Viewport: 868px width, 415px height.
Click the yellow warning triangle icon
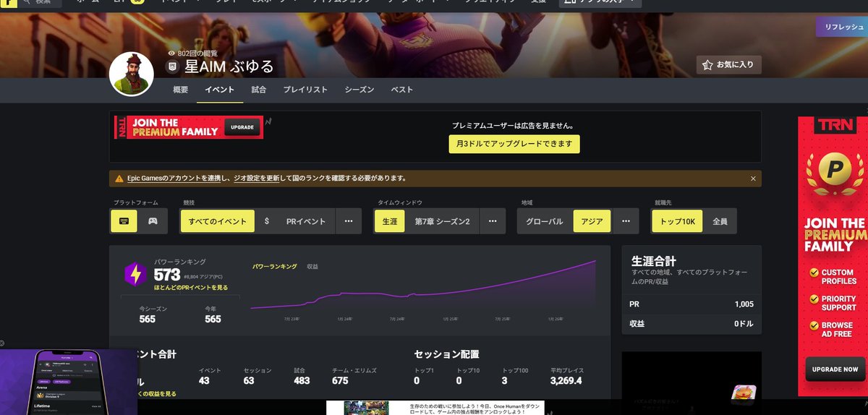coord(119,178)
